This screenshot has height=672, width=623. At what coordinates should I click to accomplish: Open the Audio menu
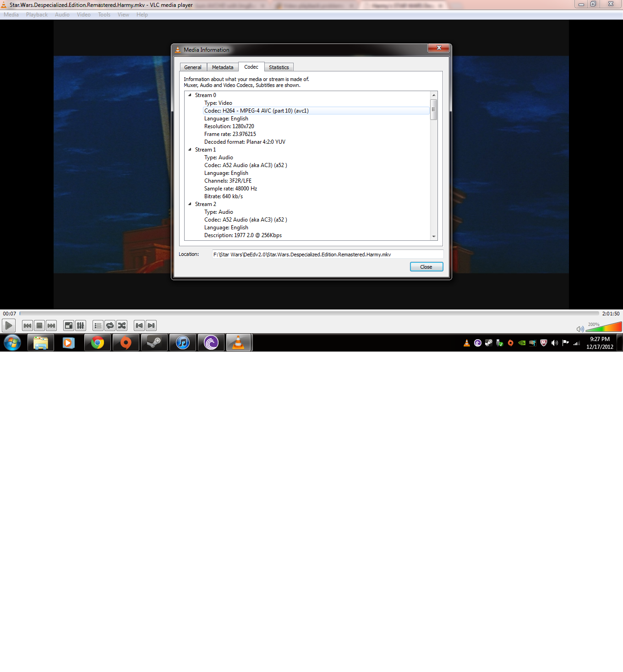tap(62, 15)
